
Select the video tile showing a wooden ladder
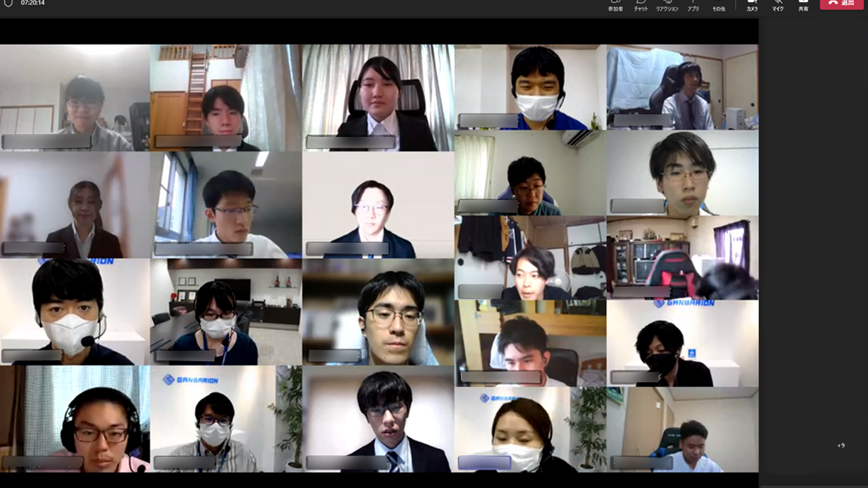tap(225, 98)
